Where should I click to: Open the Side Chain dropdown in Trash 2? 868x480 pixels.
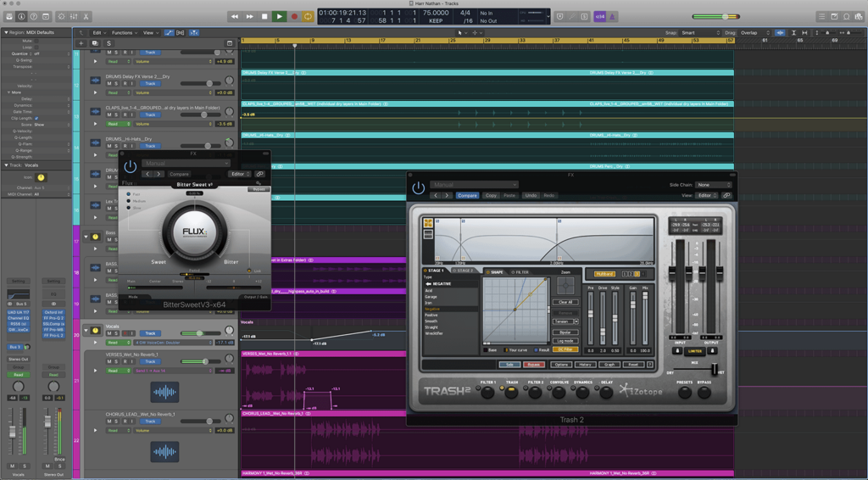[714, 185]
